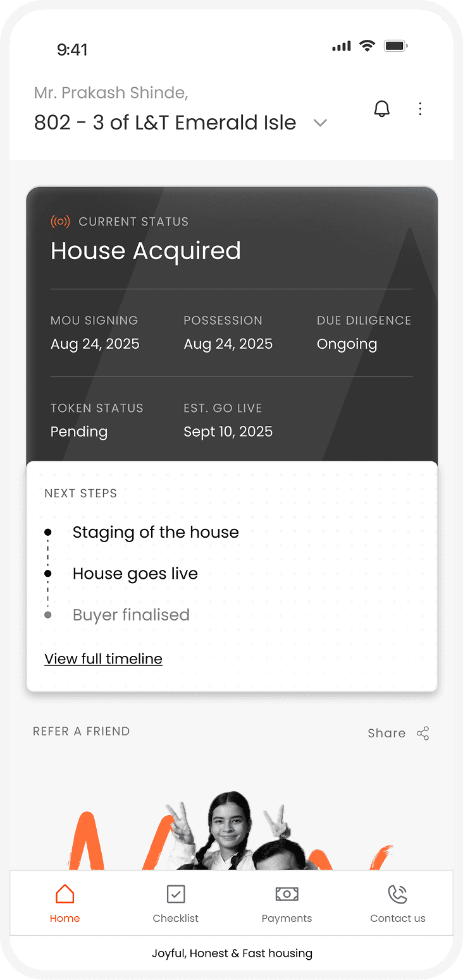Open notifications bell icon

coord(381,109)
